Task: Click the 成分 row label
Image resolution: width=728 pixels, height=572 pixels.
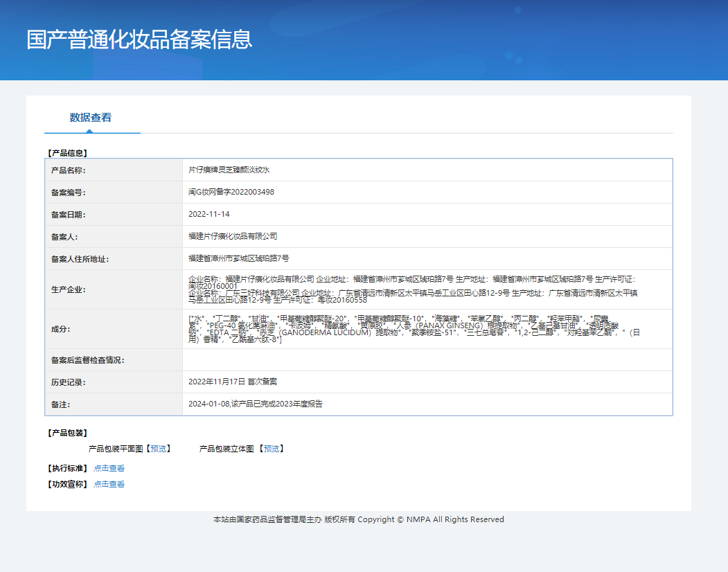Action: 61,329
